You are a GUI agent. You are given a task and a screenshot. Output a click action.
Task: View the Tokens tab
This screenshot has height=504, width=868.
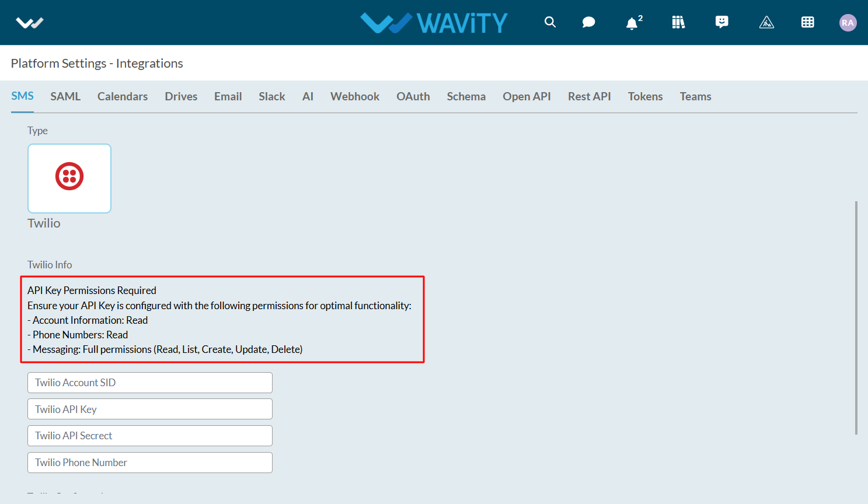645,96
